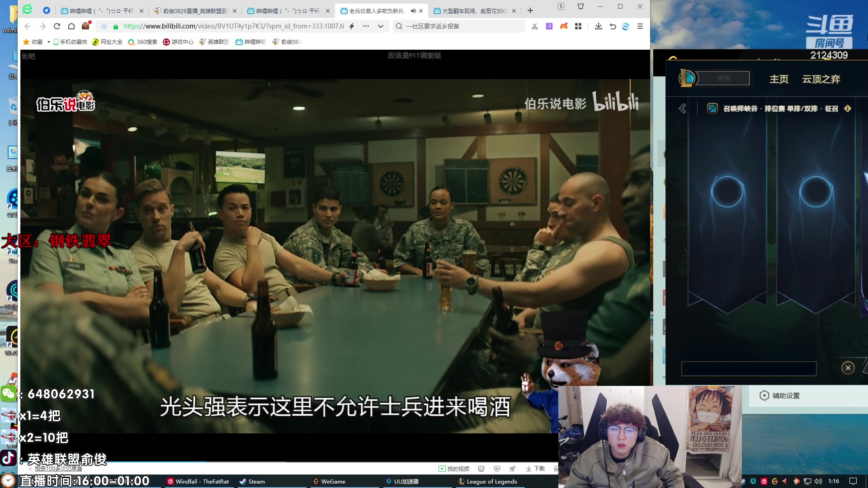
Task: Click the address bar URL field
Action: 233,26
